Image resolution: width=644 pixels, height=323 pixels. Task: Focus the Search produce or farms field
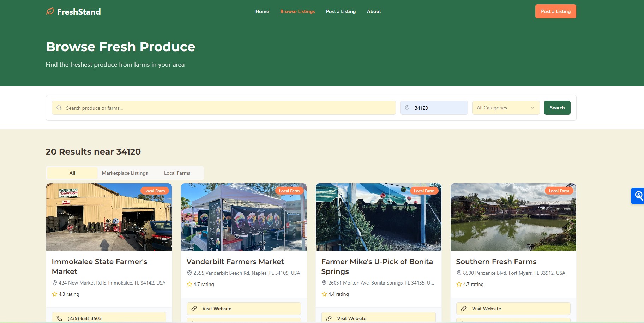[x=224, y=108]
